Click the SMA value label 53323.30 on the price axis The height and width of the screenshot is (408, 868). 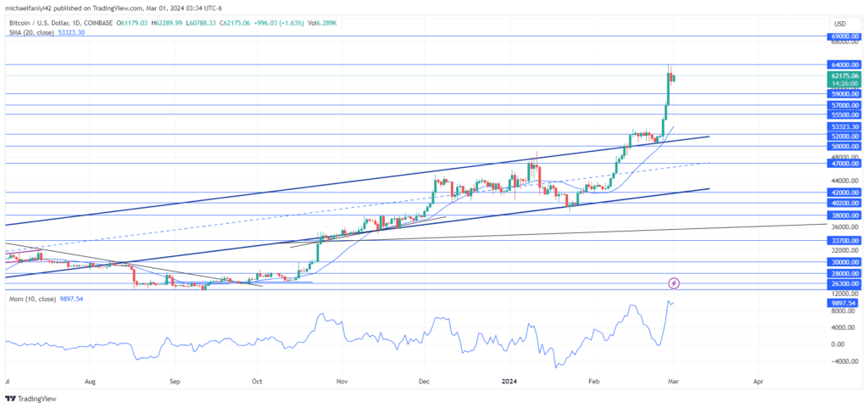[845, 126]
